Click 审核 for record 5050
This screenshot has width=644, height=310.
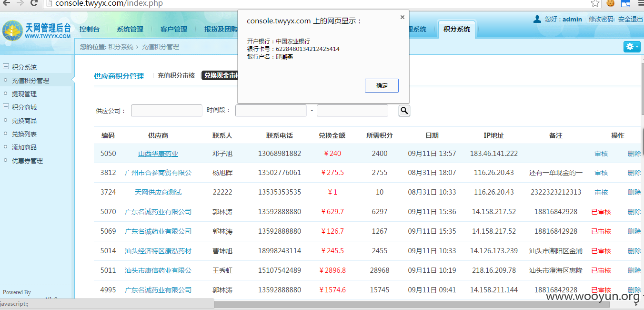pos(601,154)
